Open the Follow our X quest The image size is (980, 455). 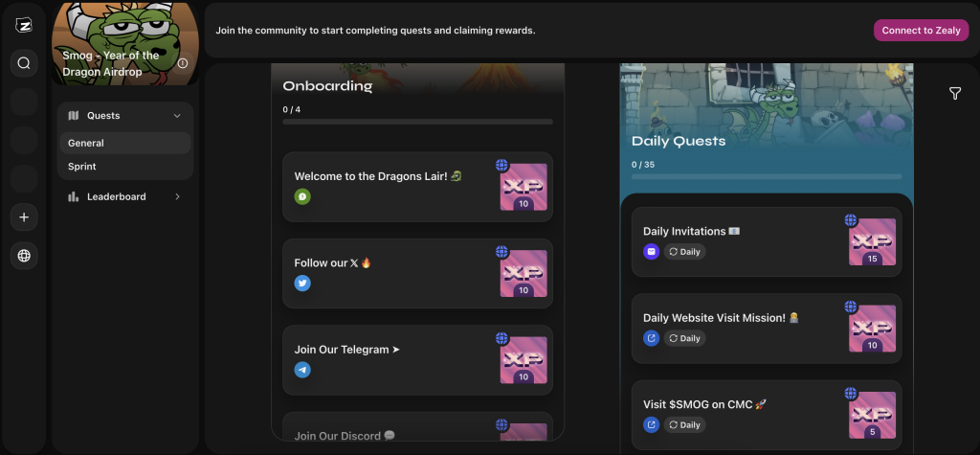click(417, 274)
